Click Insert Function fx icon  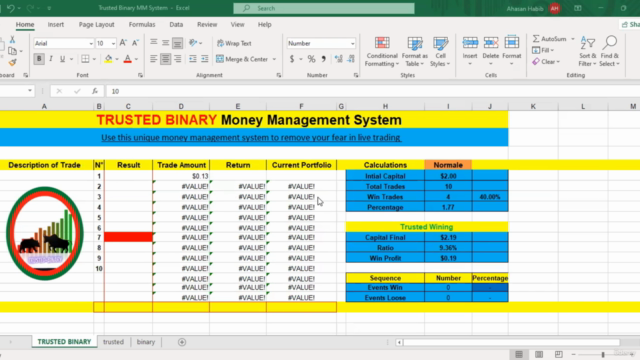pos(95,91)
